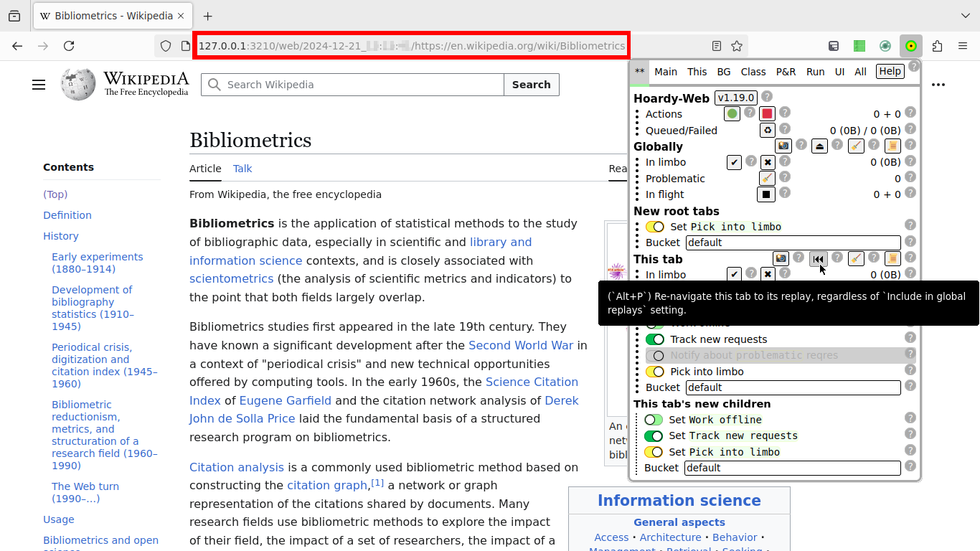Open the Wikipedia main menu hamburger

(x=39, y=85)
